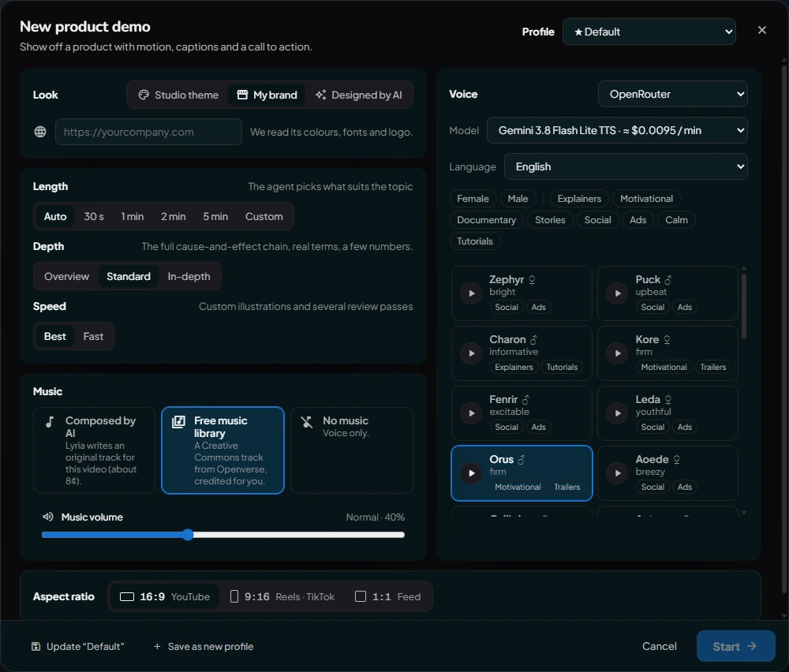Screen dimensions: 789x672
Task: Play the Zephyr voice preview
Action: [x=472, y=293]
